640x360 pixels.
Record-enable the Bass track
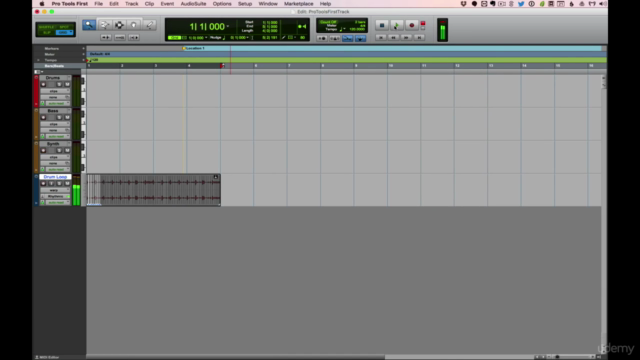click(43, 118)
